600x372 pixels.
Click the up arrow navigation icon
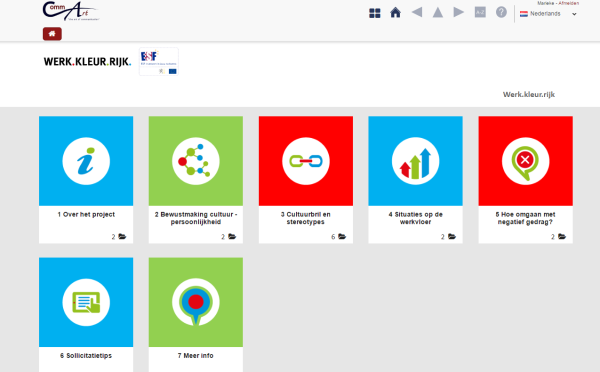[x=438, y=12]
